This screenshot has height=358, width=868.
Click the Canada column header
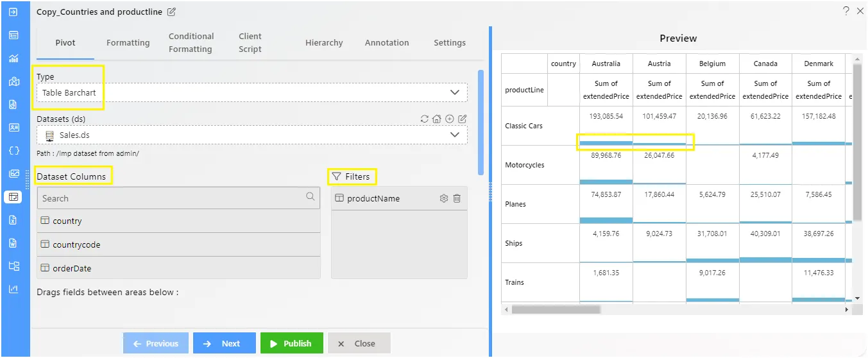click(x=766, y=64)
